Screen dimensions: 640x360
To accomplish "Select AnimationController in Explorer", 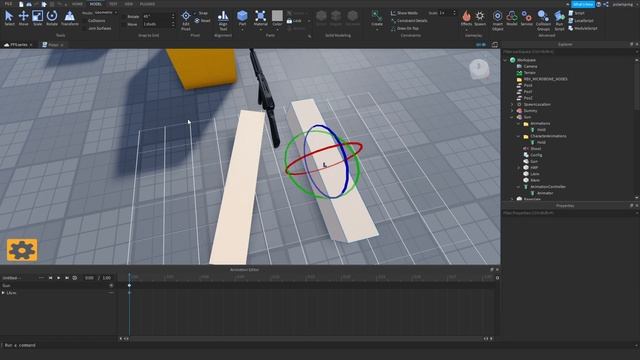I will 548,187.
